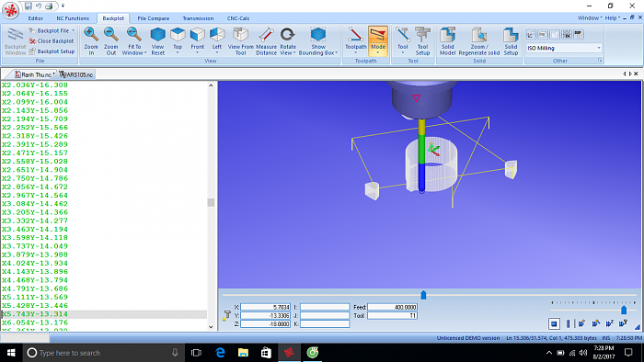Toggle the highlighted Mode button

click(x=378, y=40)
